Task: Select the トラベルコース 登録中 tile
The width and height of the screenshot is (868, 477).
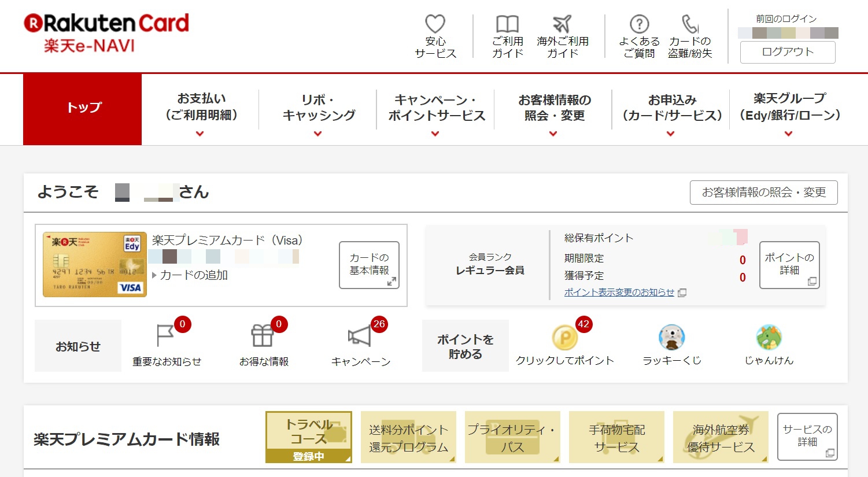Action: point(309,437)
